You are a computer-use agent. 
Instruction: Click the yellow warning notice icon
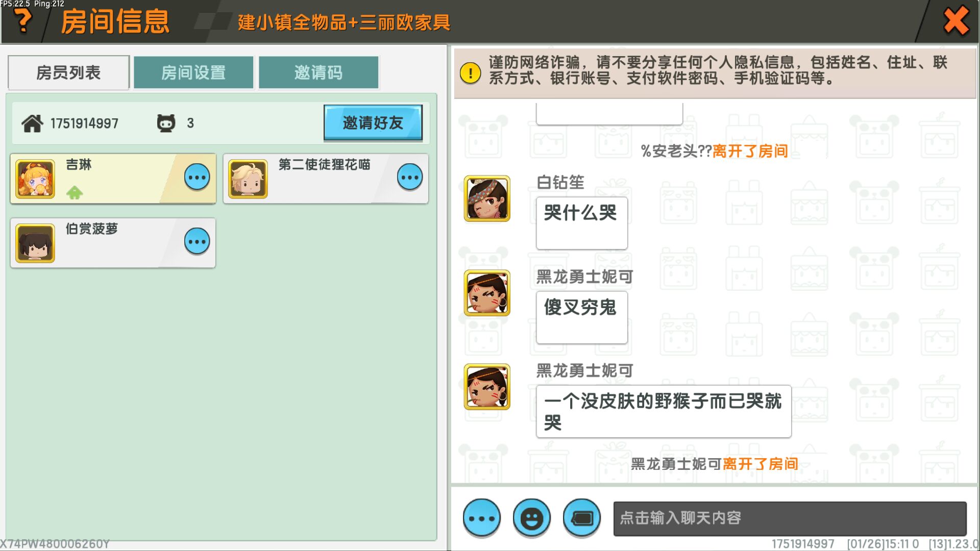tap(470, 73)
